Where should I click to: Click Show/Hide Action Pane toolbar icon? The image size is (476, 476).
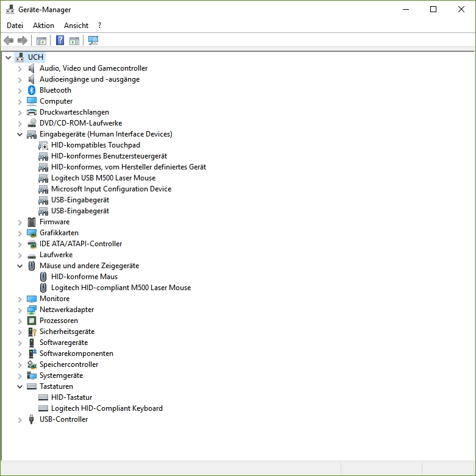(x=74, y=41)
